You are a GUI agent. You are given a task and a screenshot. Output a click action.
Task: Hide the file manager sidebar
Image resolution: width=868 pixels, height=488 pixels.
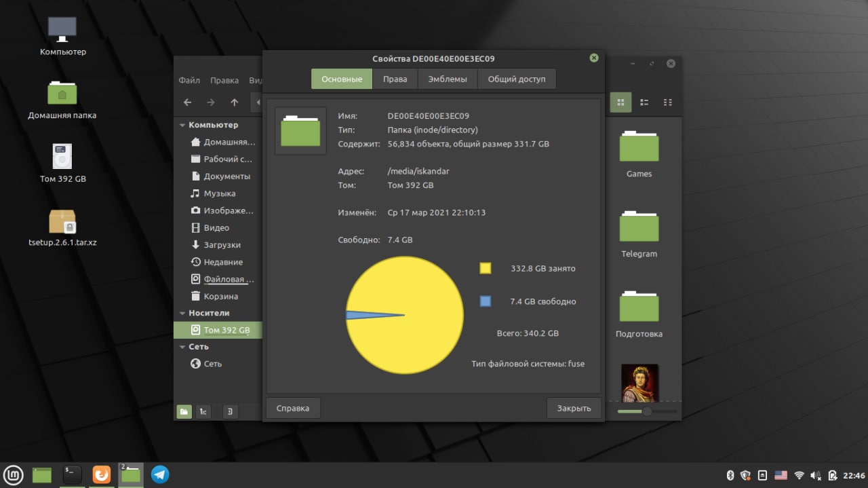point(231,411)
